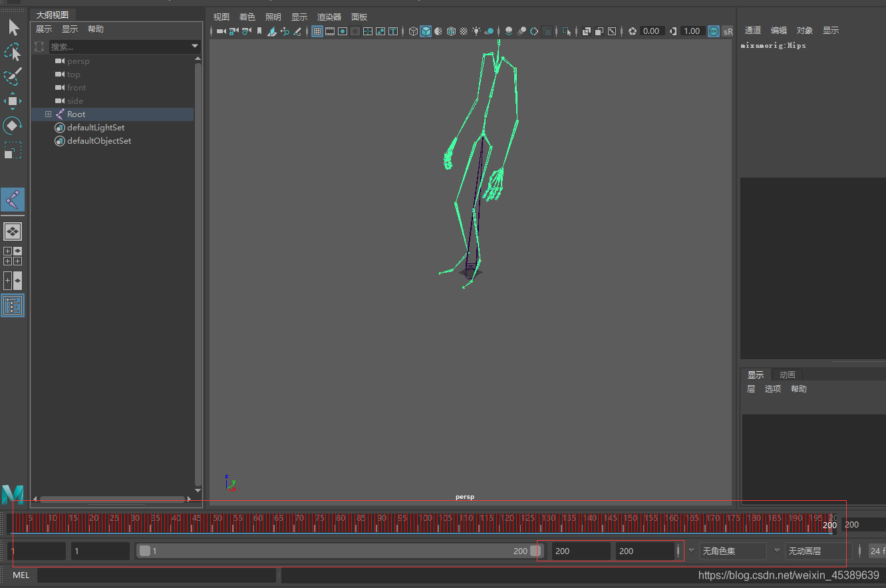Open the 视图 viewport menu
Viewport: 886px width, 588px height.
(x=221, y=17)
